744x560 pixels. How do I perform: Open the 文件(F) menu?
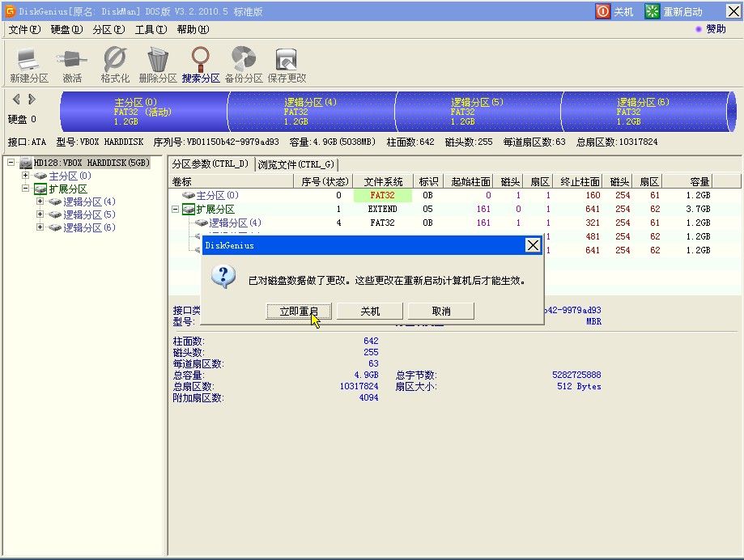(24, 29)
